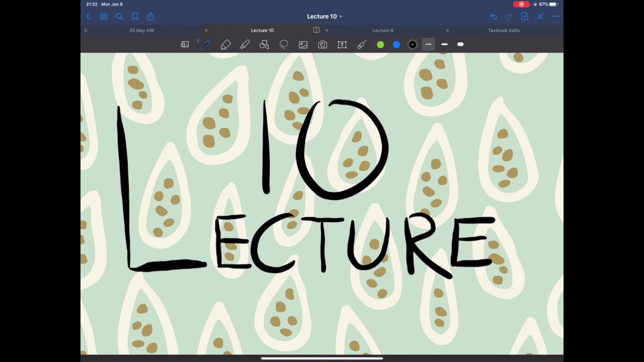Go back using the back arrow
Screen dimensions: 644x362
click(88, 17)
